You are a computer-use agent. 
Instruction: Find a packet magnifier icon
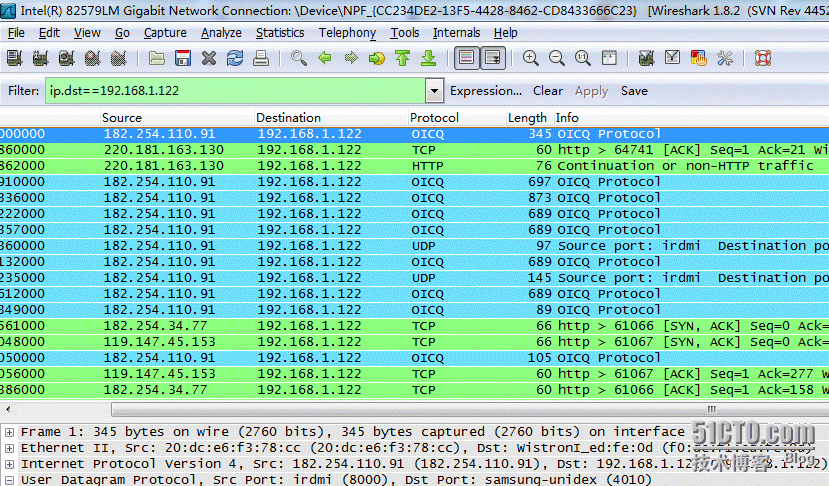299,58
